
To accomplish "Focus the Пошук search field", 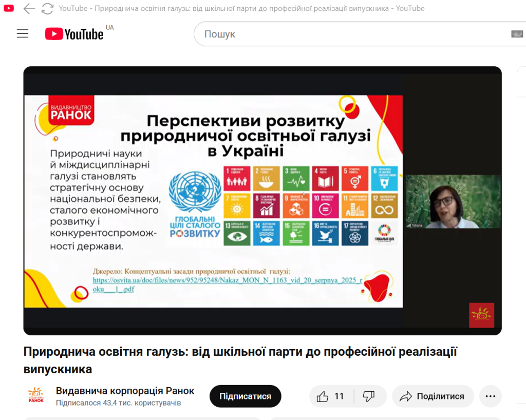I will [x=349, y=34].
